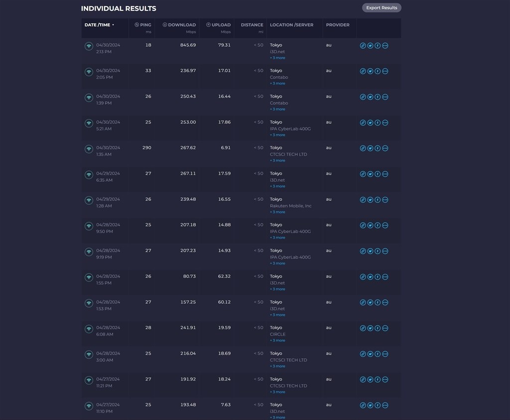Expand +3 more under CIRCLE server
Viewport: 510px width, 420px height.
point(277,341)
